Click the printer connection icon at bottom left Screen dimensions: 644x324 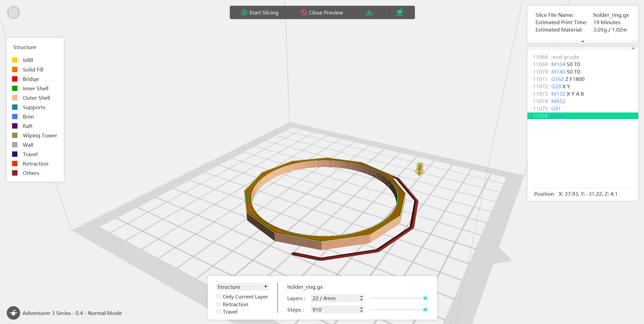pyautogui.click(x=13, y=313)
